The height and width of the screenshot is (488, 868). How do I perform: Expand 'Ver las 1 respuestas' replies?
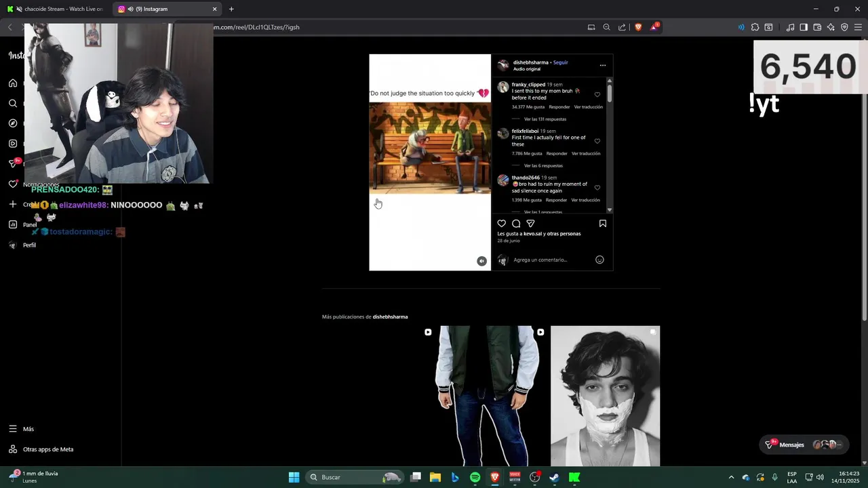click(x=543, y=212)
